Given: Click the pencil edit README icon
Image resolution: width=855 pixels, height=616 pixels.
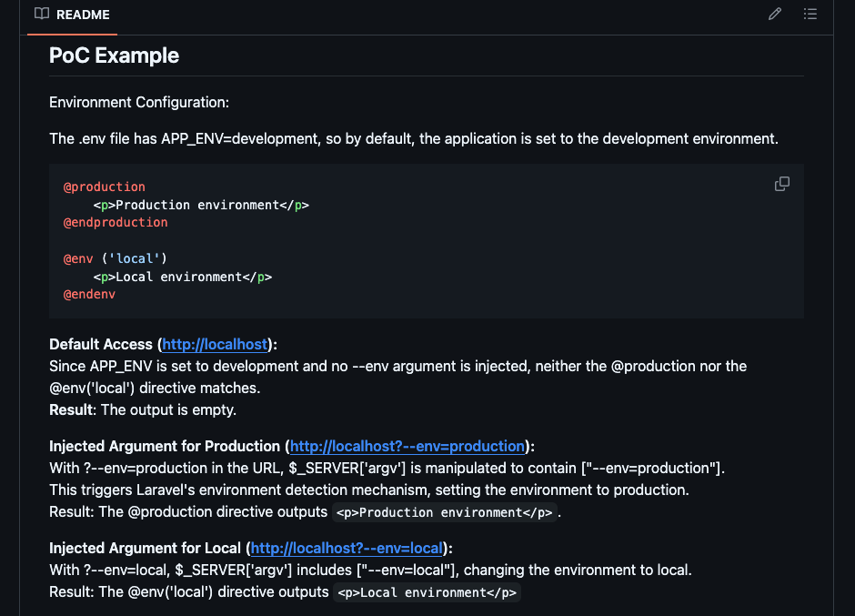Looking at the screenshot, I should click(x=775, y=14).
